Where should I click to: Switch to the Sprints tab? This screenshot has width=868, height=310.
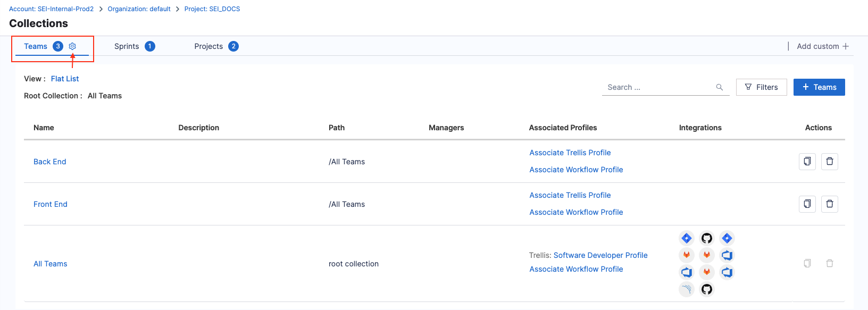click(127, 46)
